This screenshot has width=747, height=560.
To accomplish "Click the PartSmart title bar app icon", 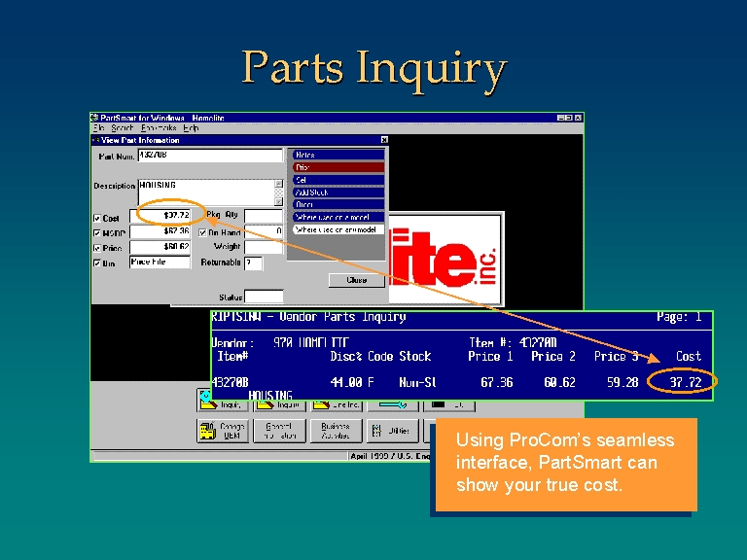I will click(94, 118).
